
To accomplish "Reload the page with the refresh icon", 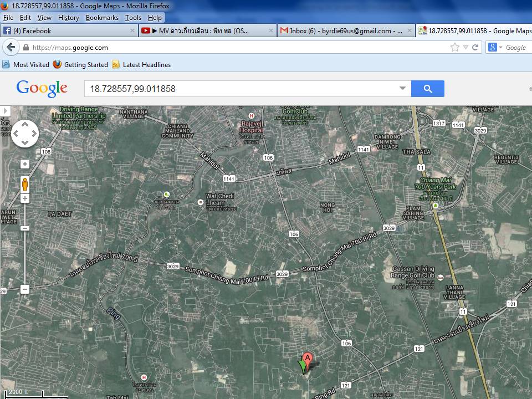I will (475, 47).
